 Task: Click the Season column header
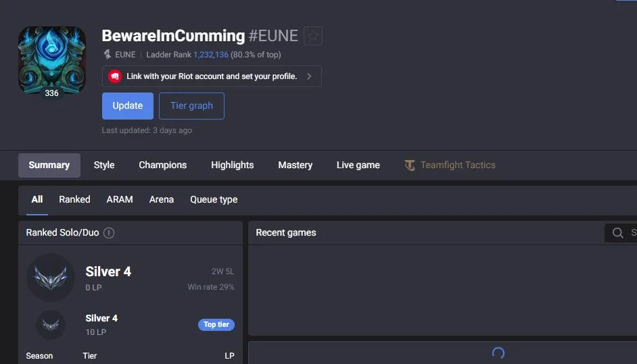click(39, 356)
